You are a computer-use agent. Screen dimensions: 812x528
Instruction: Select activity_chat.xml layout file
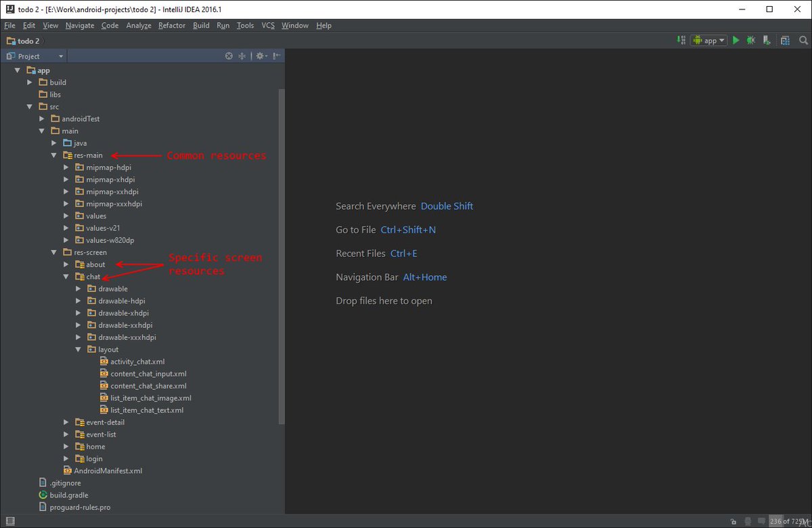coord(132,362)
